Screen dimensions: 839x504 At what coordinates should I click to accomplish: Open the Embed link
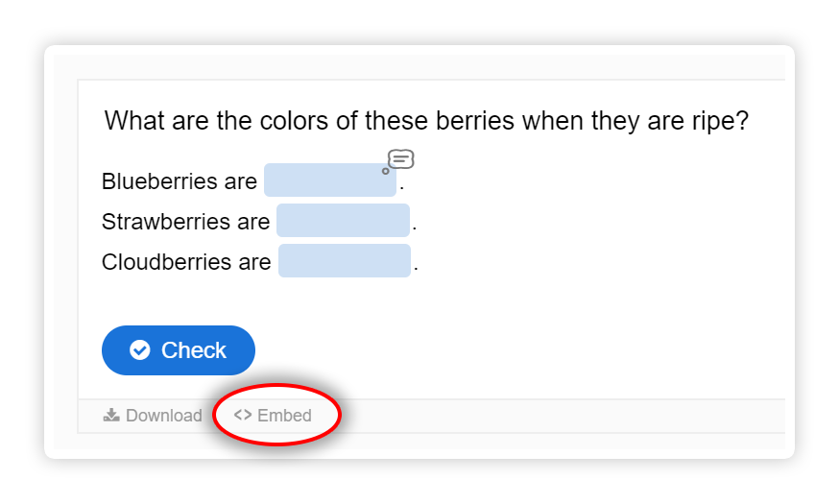[x=273, y=415]
